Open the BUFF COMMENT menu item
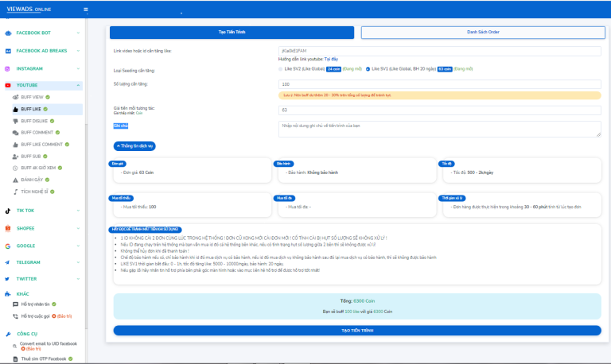The image size is (611, 364). click(x=37, y=133)
